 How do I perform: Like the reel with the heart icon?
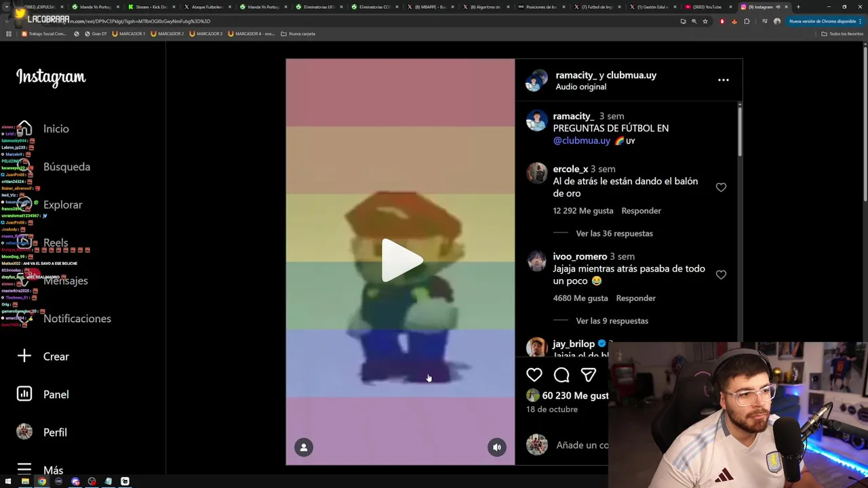[534, 375]
